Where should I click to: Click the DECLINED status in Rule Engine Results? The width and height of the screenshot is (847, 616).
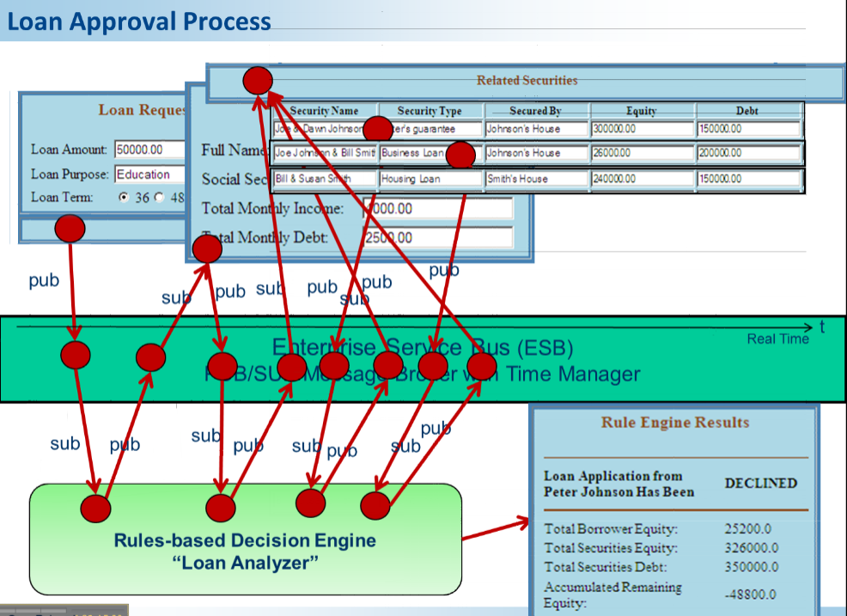click(760, 483)
